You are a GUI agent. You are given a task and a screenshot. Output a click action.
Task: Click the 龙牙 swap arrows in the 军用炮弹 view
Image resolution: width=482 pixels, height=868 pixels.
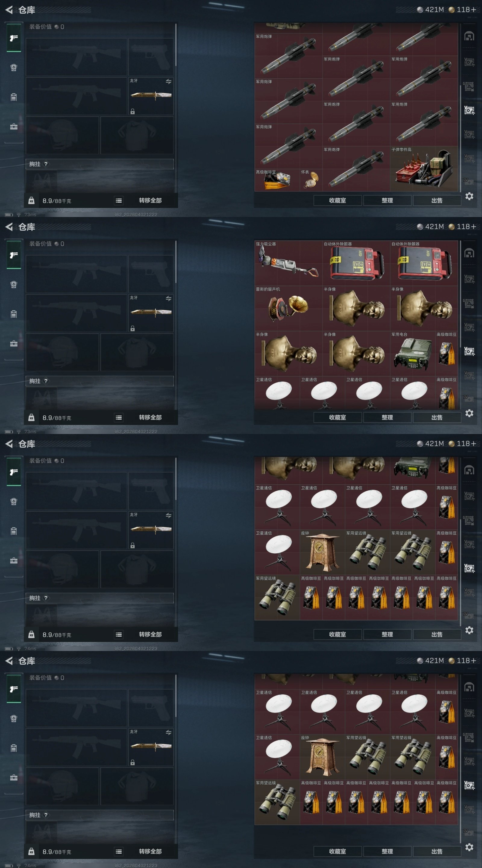point(168,81)
